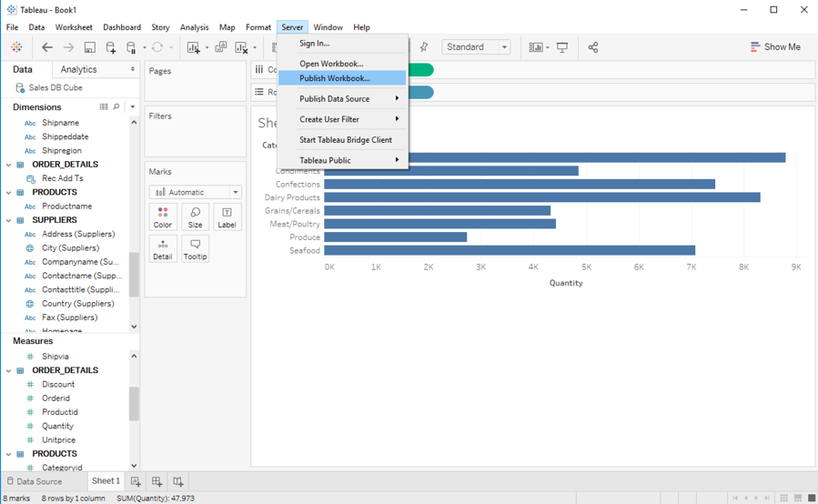The width and height of the screenshot is (818, 504).
Task: Open Color marks card
Action: [x=163, y=217]
